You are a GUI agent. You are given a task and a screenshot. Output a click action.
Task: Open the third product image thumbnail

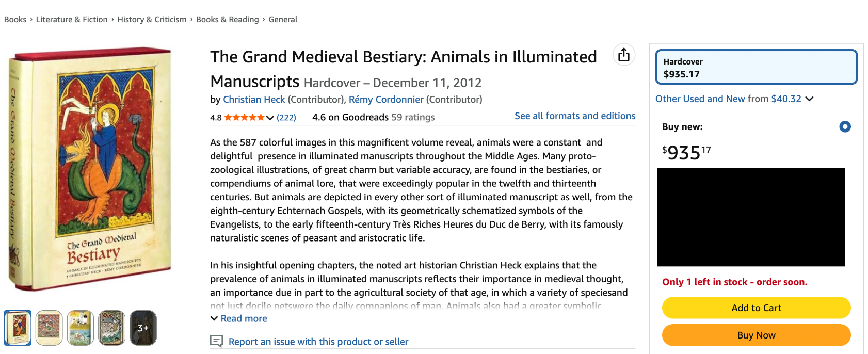point(81,328)
